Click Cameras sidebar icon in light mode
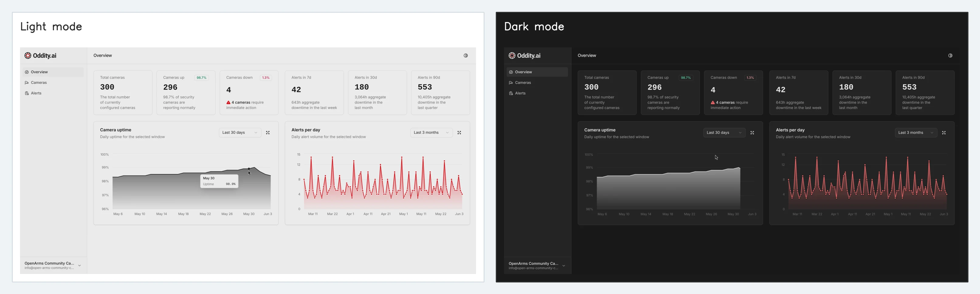The height and width of the screenshot is (294, 980). coord(27,83)
